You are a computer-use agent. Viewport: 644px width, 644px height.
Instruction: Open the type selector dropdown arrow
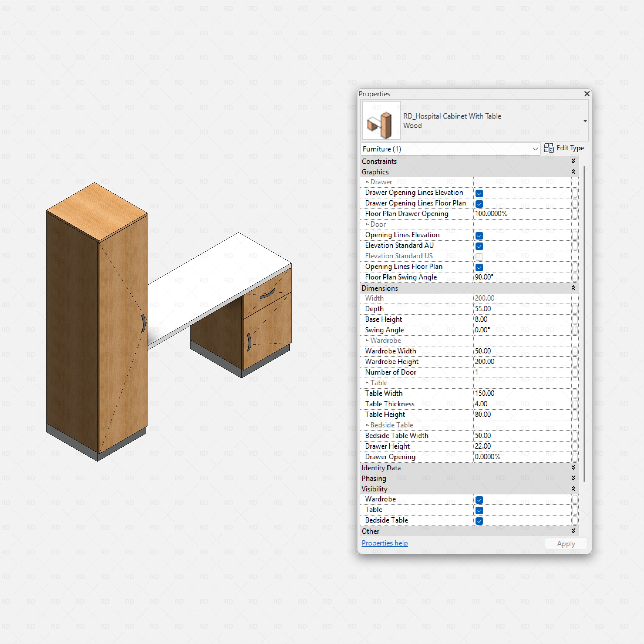tap(585, 121)
